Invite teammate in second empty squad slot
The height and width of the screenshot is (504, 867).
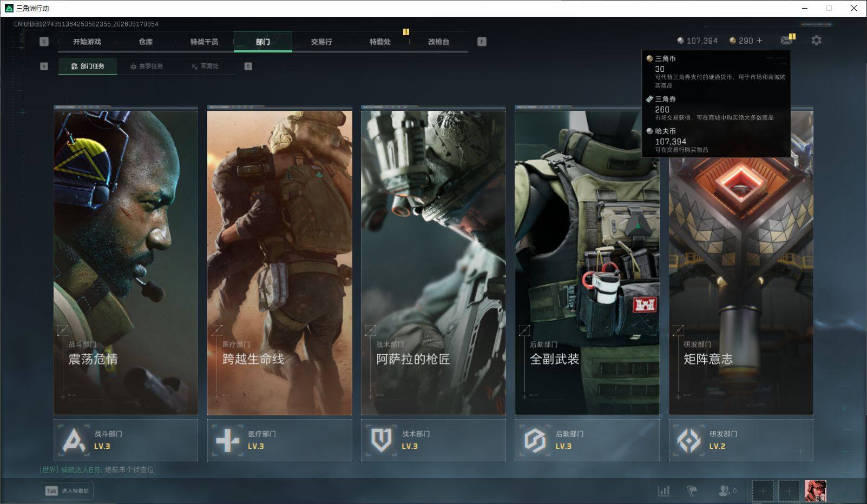click(x=789, y=491)
